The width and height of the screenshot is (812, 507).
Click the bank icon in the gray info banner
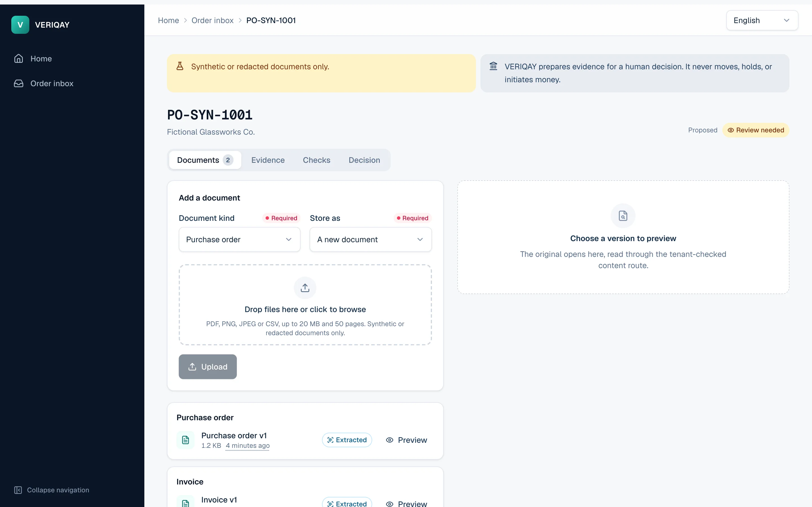click(x=493, y=66)
